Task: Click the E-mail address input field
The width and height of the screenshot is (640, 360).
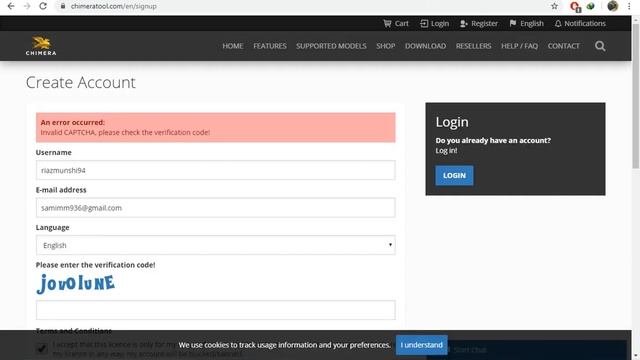Action: pyautogui.click(x=216, y=208)
